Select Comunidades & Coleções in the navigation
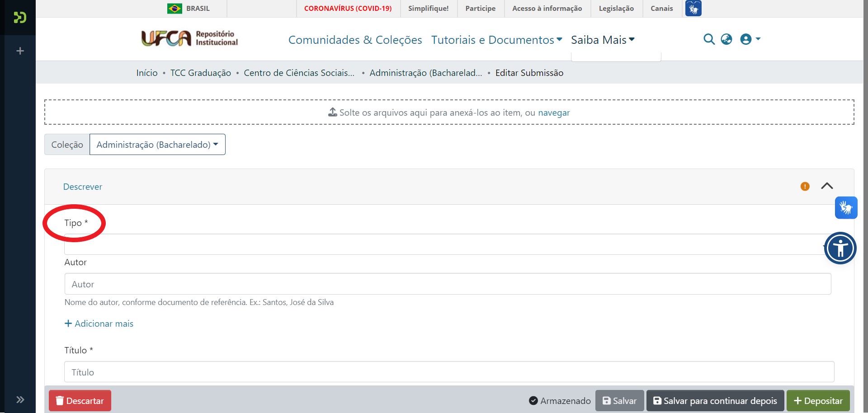The width and height of the screenshot is (868, 413). (x=355, y=40)
